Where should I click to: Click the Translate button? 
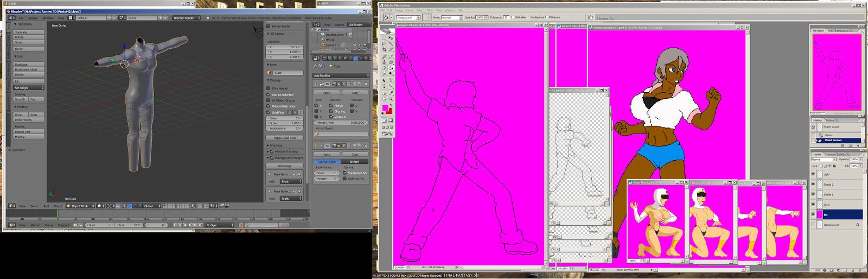click(x=29, y=32)
